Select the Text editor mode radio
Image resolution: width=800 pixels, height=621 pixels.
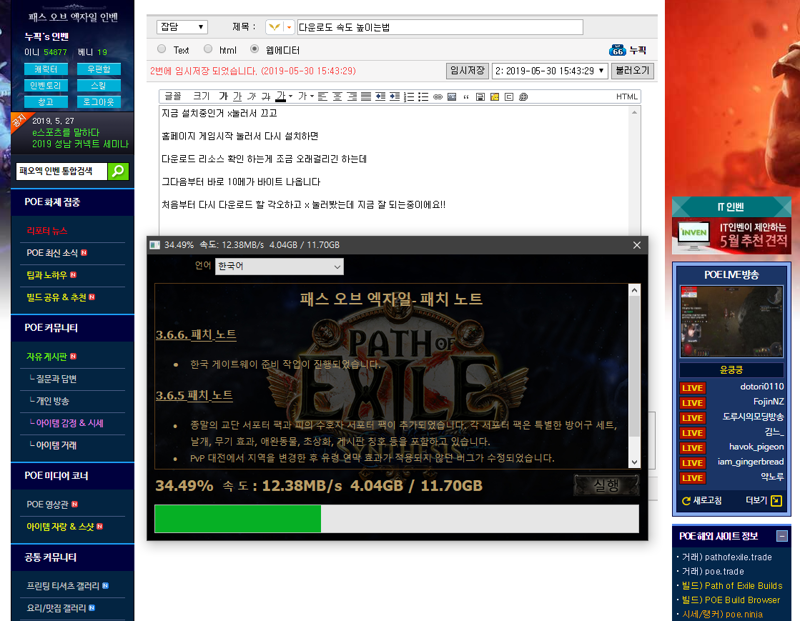pos(162,49)
